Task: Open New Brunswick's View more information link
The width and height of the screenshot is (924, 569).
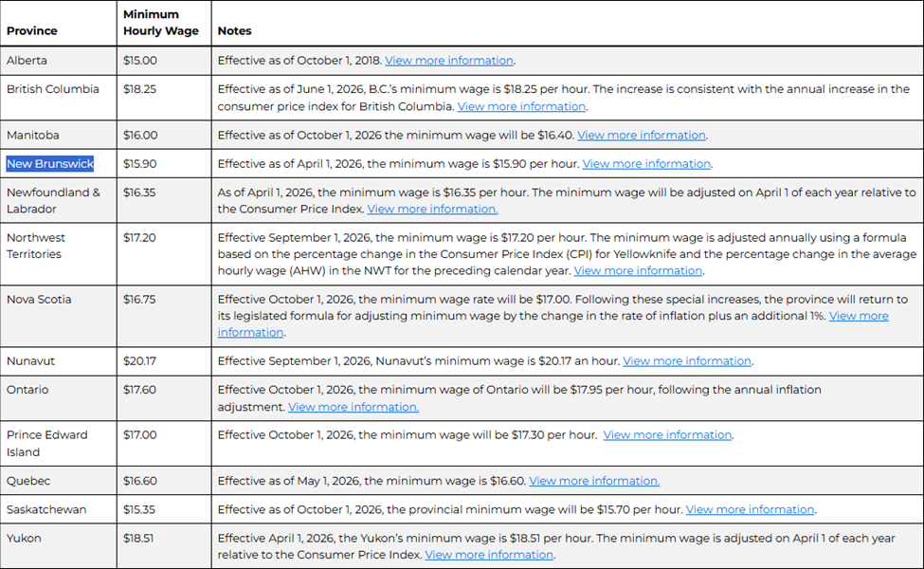Action: tap(646, 164)
